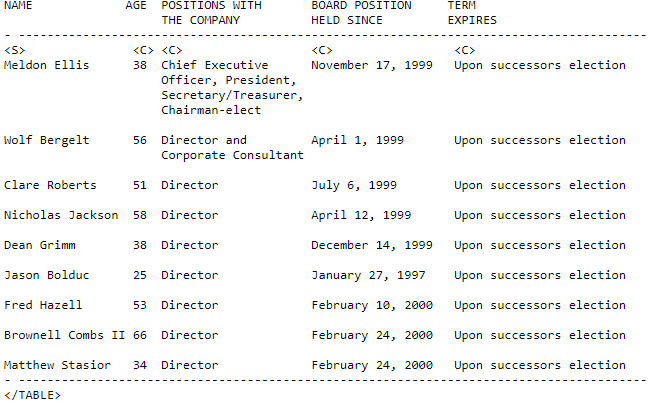Select Dean Grimm in the table
Image resolution: width=654 pixels, height=408 pixels.
point(40,245)
